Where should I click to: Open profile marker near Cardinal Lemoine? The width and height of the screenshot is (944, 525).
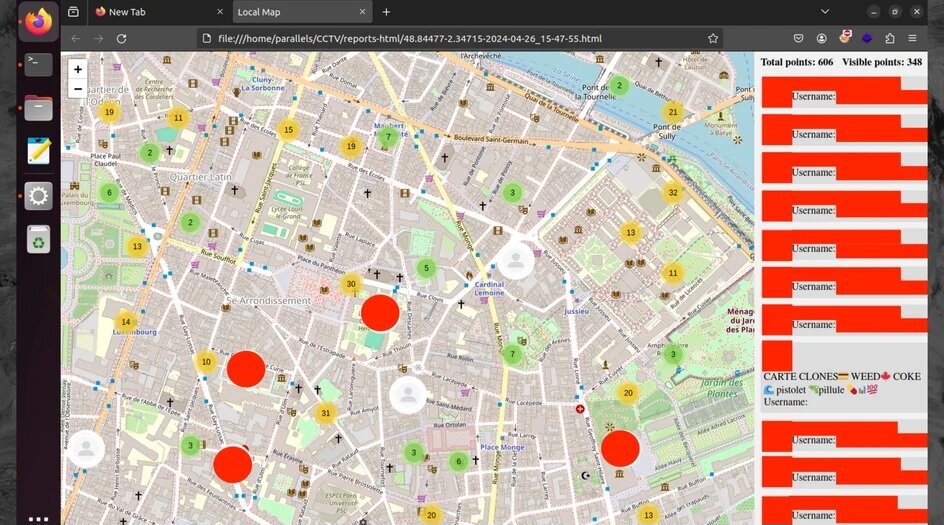tap(516, 260)
